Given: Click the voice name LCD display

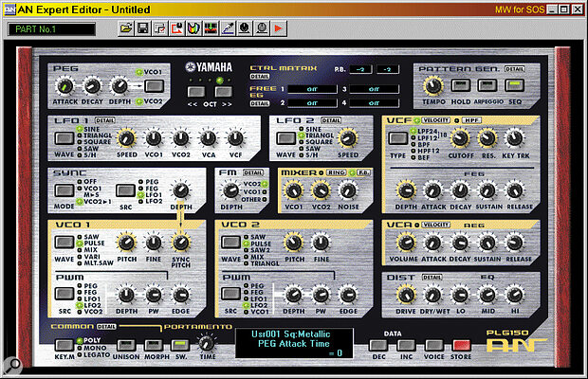Looking at the screenshot, I should coord(294,343).
